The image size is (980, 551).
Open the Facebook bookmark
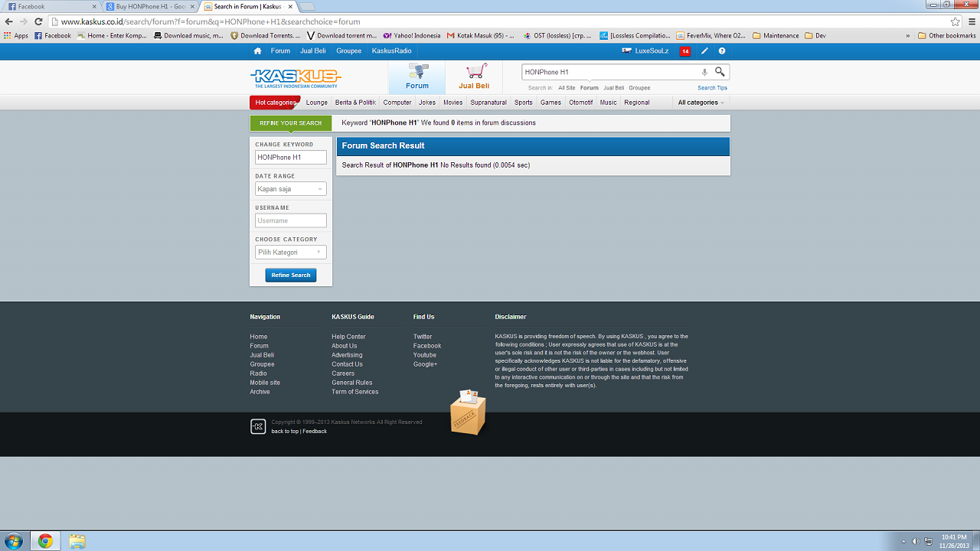click(53, 35)
